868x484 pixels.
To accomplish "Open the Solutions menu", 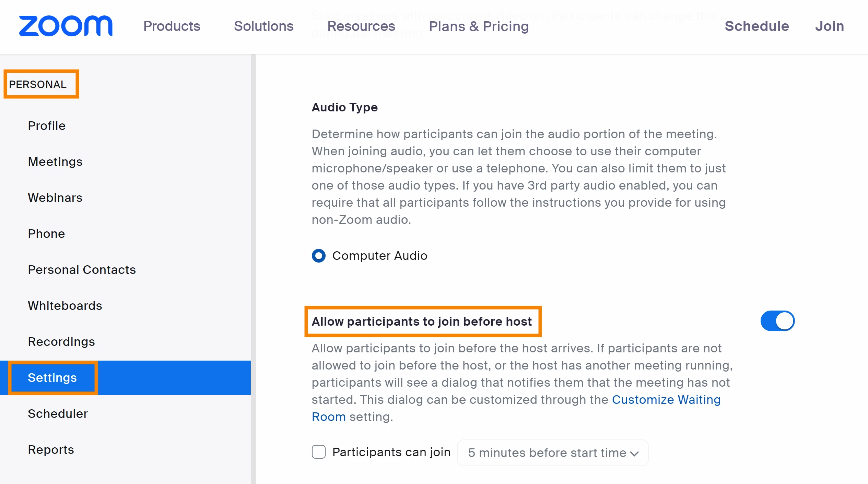I will [263, 26].
